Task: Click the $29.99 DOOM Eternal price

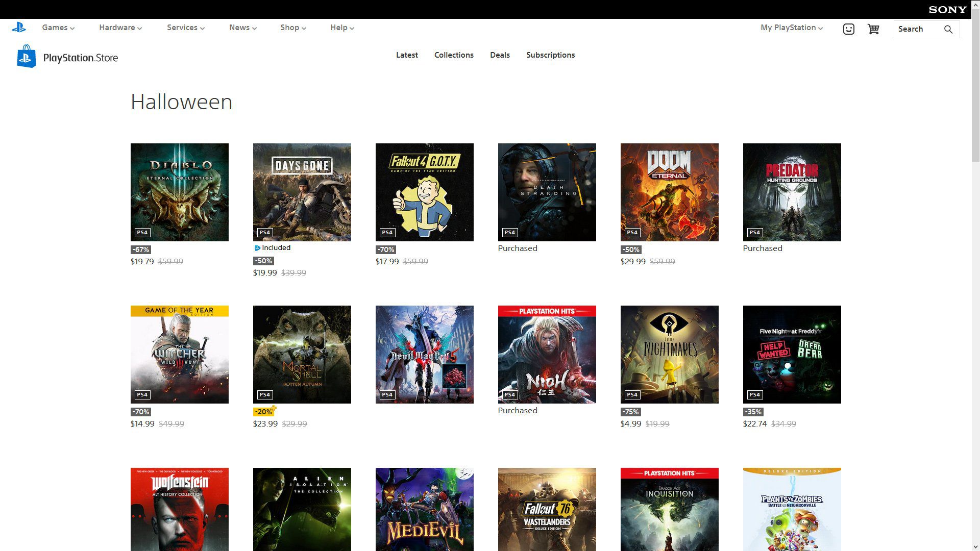Action: click(633, 261)
